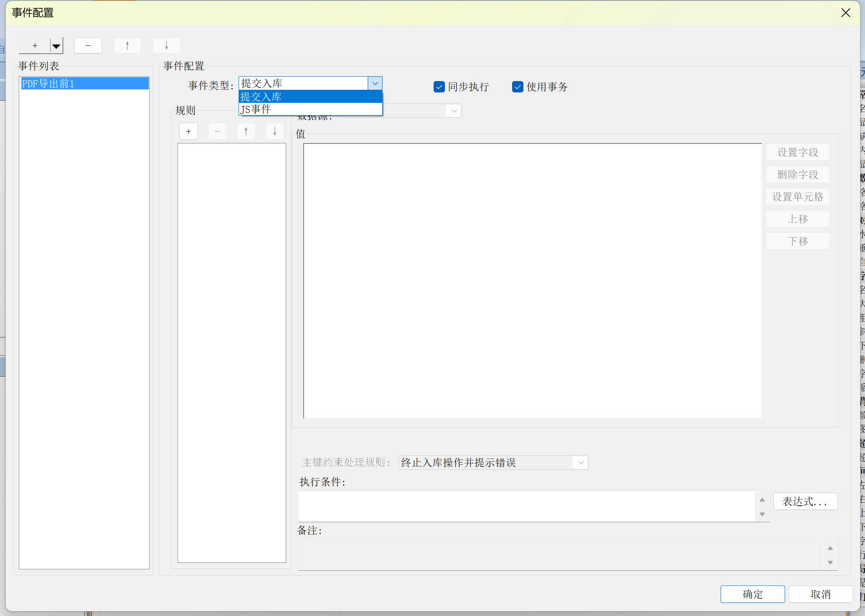
Task: Remove rule with minus button
Action: pyautogui.click(x=217, y=132)
